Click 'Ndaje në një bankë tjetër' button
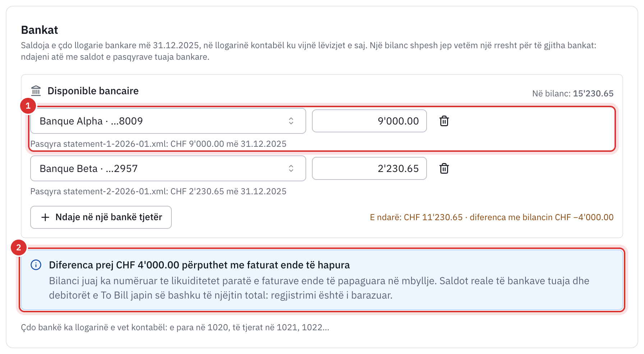This screenshot has width=644, height=354. coord(101,217)
